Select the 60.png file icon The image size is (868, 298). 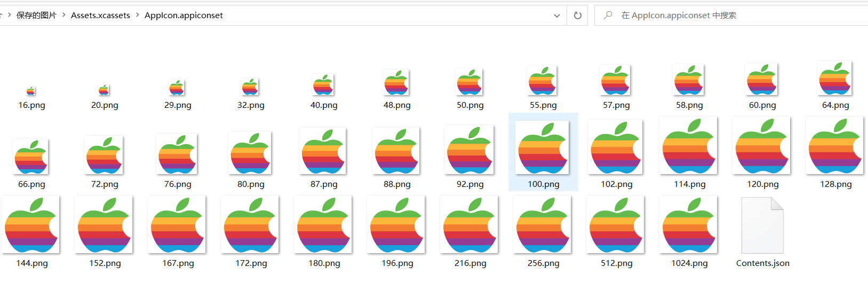762,79
